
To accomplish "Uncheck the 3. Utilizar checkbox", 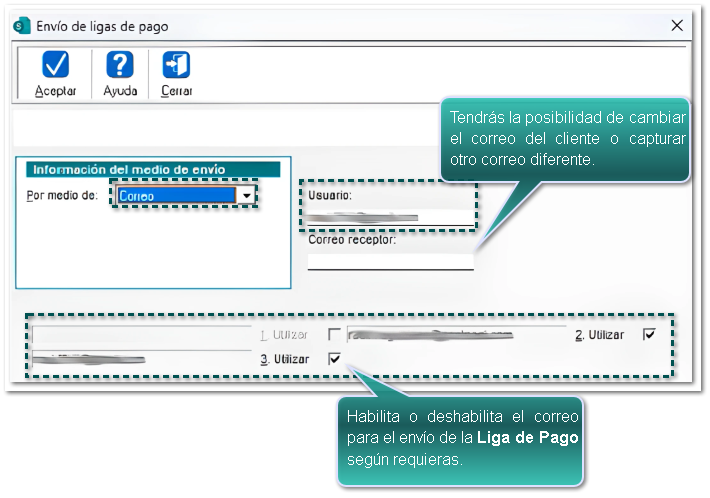I will coord(334,359).
